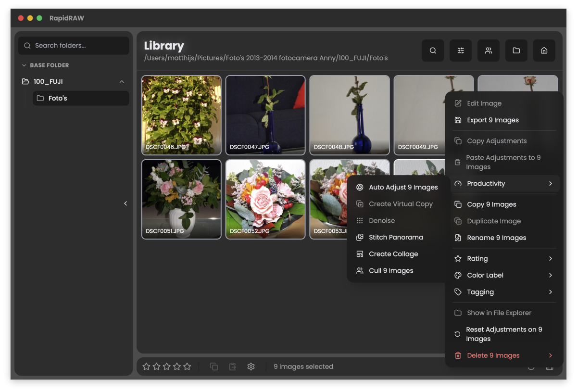Collapse the BASE FOLDER section
The height and width of the screenshot is (392, 577).
tap(24, 65)
